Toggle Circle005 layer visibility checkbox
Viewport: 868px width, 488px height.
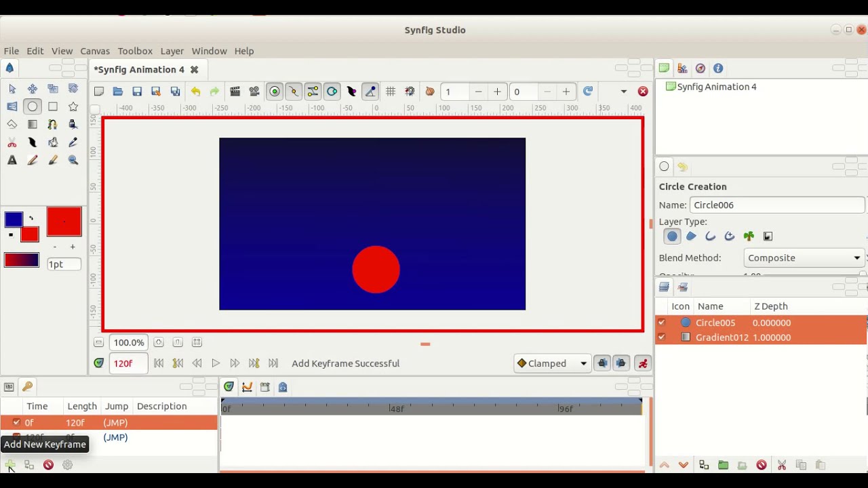pyautogui.click(x=661, y=323)
